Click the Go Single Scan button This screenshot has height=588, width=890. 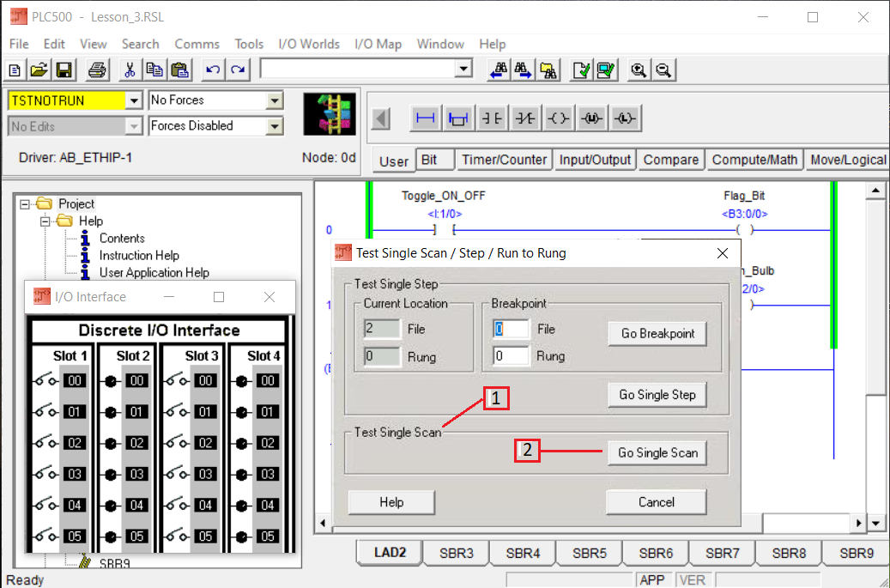[x=657, y=453]
